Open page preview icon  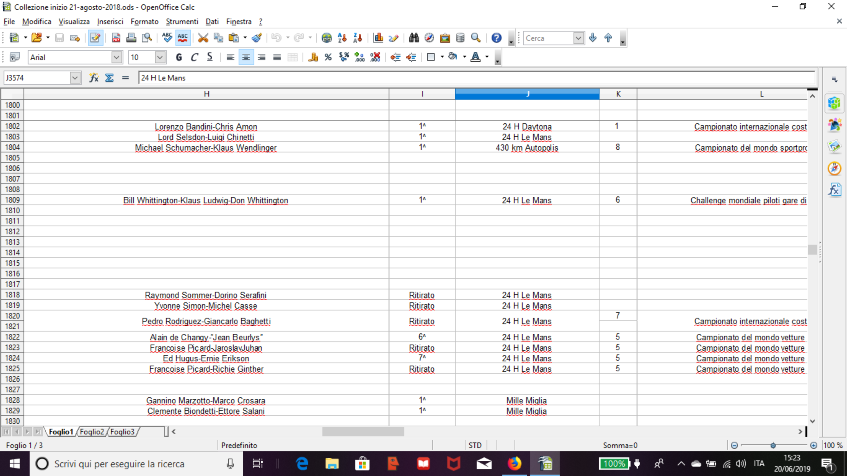click(146, 38)
